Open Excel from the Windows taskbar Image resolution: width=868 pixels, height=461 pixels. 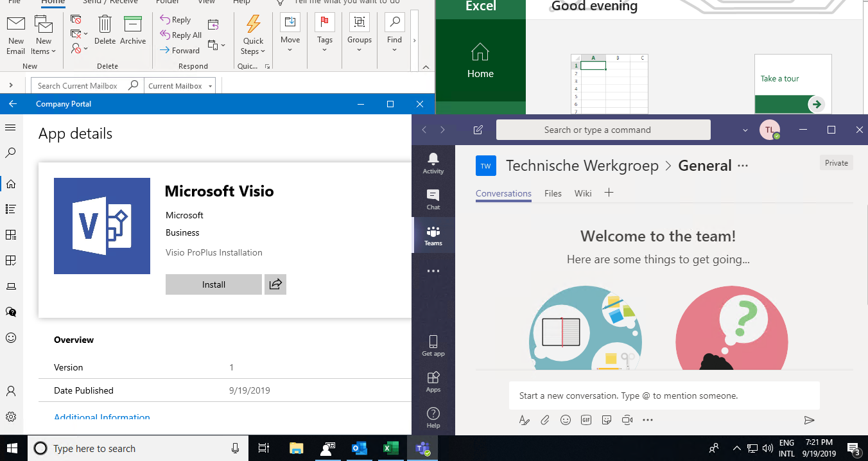pos(391,449)
